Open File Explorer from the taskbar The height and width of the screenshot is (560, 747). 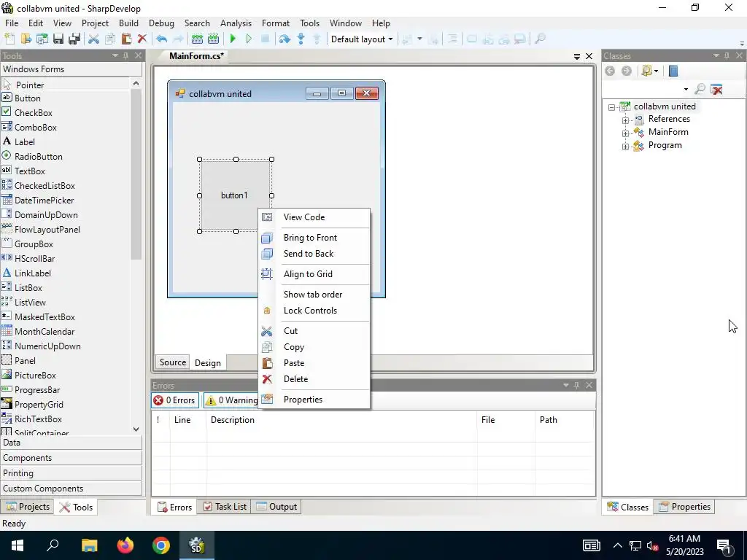click(x=89, y=545)
